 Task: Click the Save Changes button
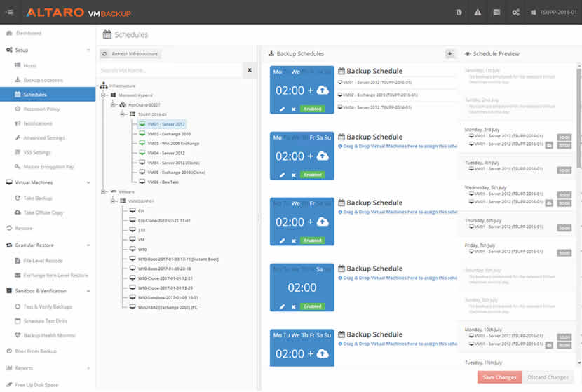point(499,377)
